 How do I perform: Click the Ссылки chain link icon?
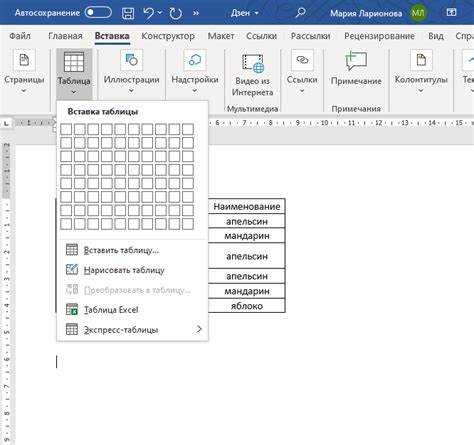302,60
